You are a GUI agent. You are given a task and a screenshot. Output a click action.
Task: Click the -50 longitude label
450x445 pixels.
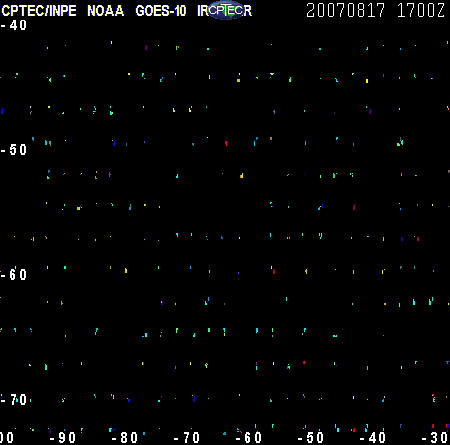click(311, 438)
